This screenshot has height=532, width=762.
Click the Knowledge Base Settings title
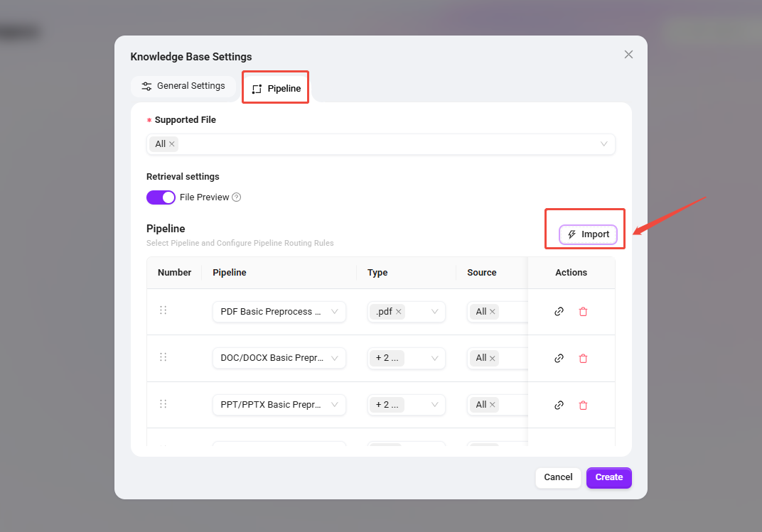coord(191,57)
